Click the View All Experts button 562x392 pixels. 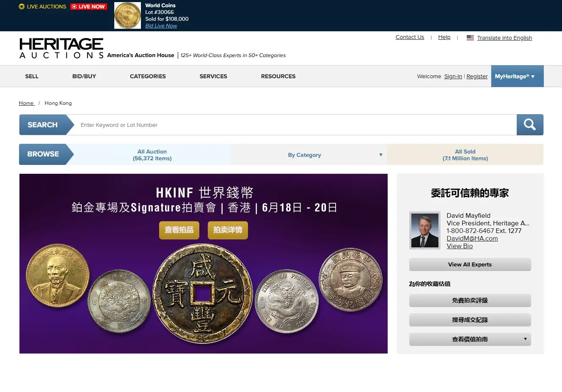470,264
